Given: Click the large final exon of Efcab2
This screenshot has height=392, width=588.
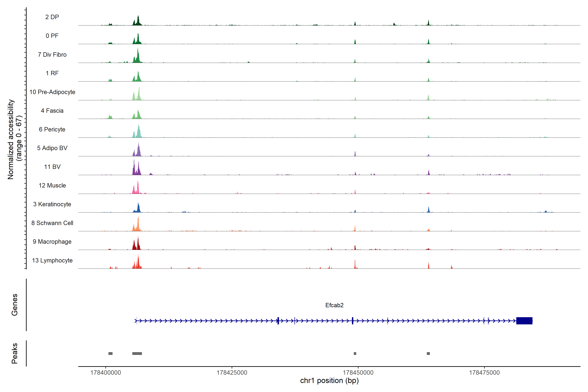Looking at the screenshot, I should pyautogui.click(x=524, y=321).
